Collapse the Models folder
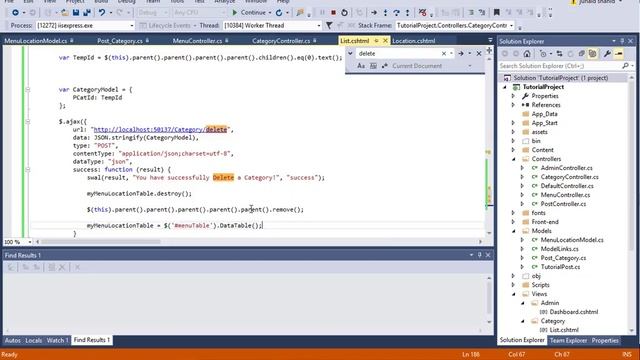The width and height of the screenshot is (640, 360). [513, 231]
